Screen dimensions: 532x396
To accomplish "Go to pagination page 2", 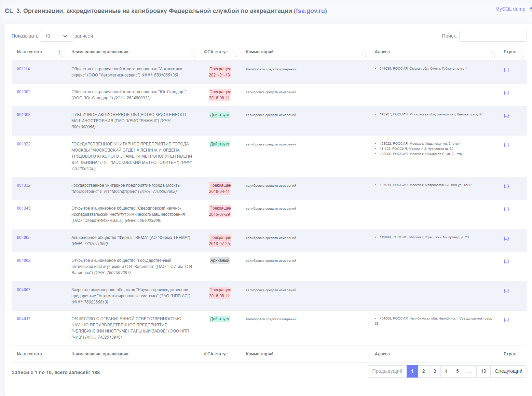I will (423, 371).
